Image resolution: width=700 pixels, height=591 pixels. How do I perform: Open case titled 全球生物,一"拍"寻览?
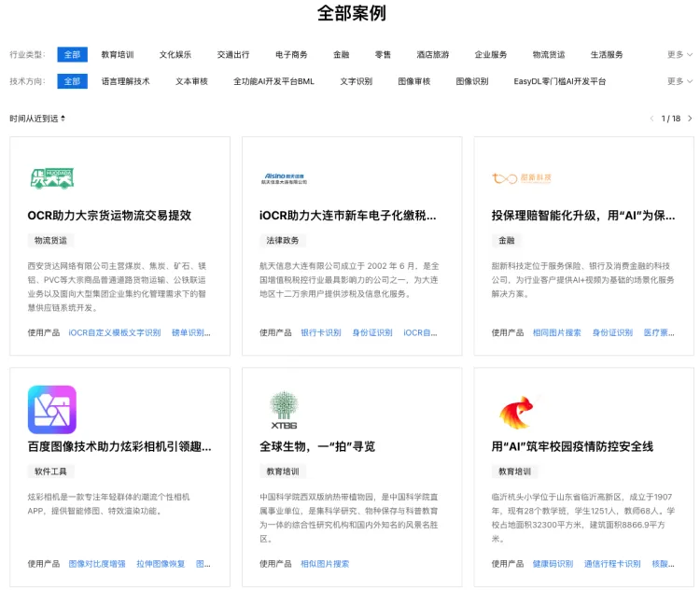point(317,446)
